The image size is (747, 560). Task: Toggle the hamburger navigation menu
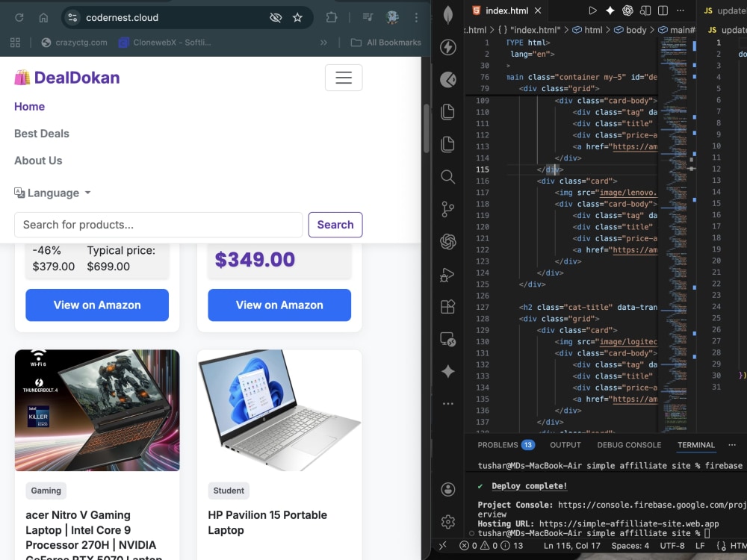click(344, 78)
